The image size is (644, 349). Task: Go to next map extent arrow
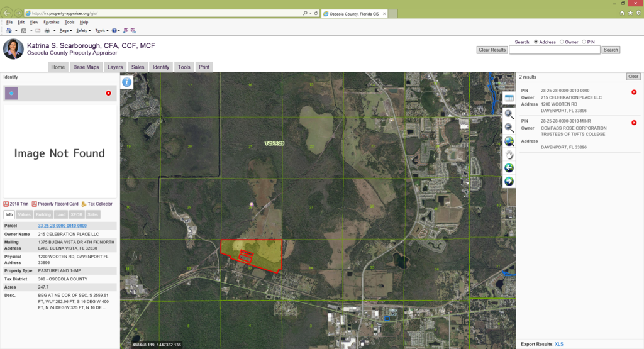(x=509, y=181)
